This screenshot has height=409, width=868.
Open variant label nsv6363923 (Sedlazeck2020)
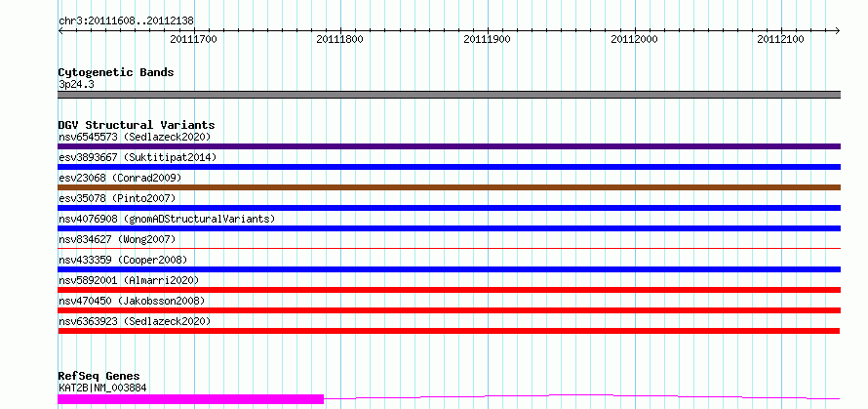tap(135, 321)
